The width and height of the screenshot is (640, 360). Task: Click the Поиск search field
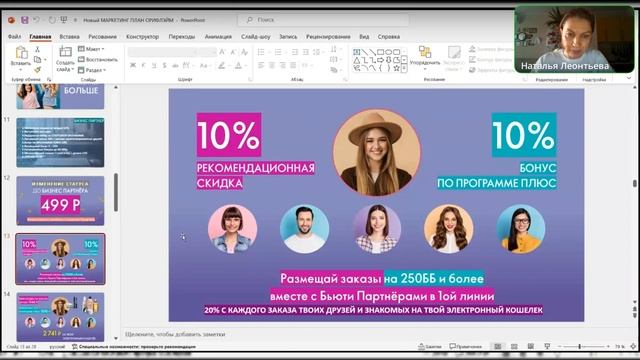[x=323, y=20]
